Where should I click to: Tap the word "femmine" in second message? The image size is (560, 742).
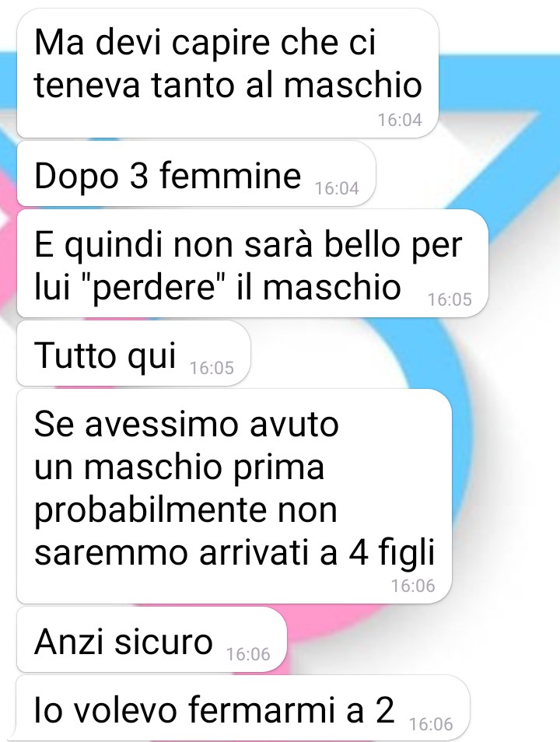230,176
